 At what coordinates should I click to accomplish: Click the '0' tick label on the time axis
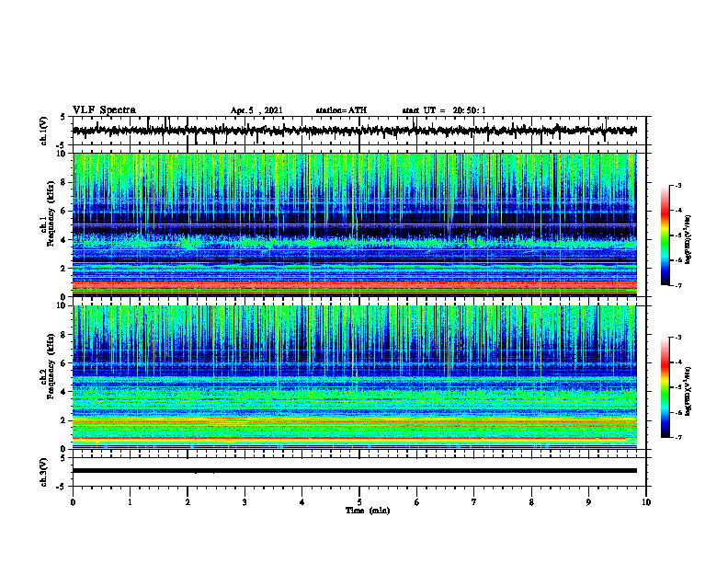click(x=73, y=502)
